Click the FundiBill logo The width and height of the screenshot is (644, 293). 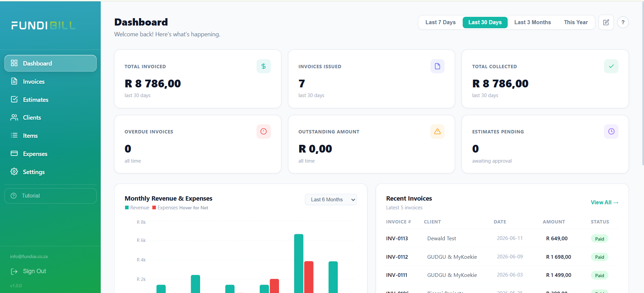pos(43,26)
